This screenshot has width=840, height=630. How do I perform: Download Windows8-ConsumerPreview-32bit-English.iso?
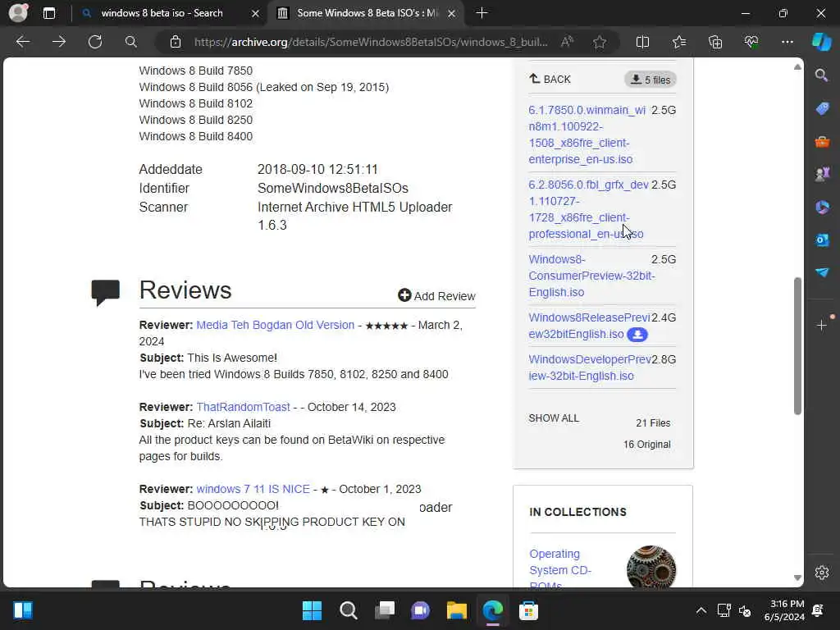591,276
